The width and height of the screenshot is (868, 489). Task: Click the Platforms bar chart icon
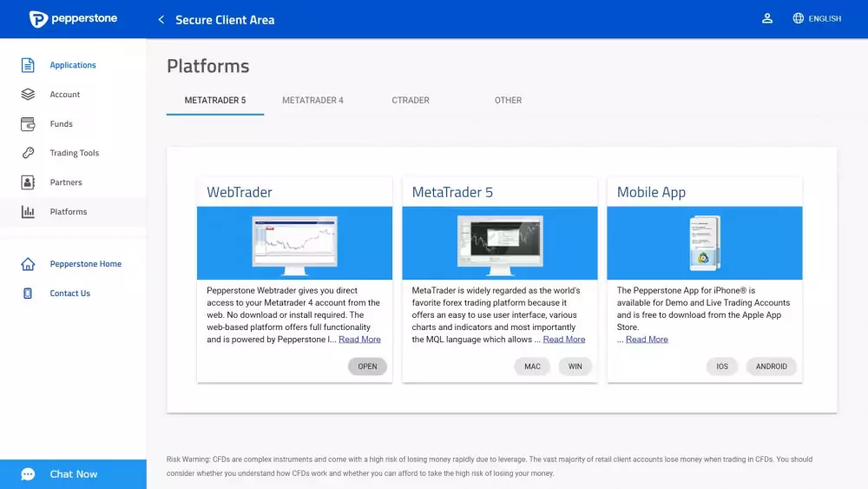point(28,212)
